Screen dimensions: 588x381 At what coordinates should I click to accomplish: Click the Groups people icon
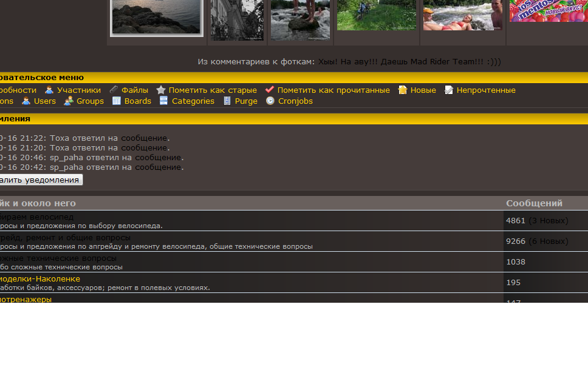click(x=69, y=101)
